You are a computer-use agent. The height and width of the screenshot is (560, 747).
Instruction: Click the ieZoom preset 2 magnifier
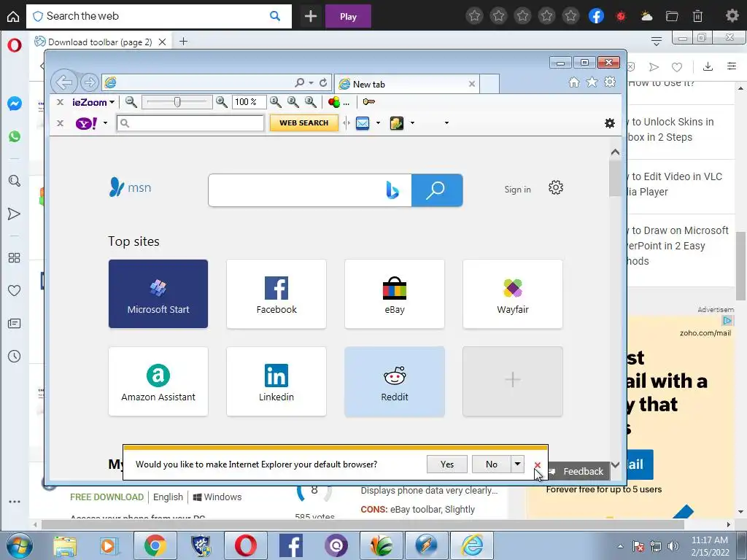(293, 102)
